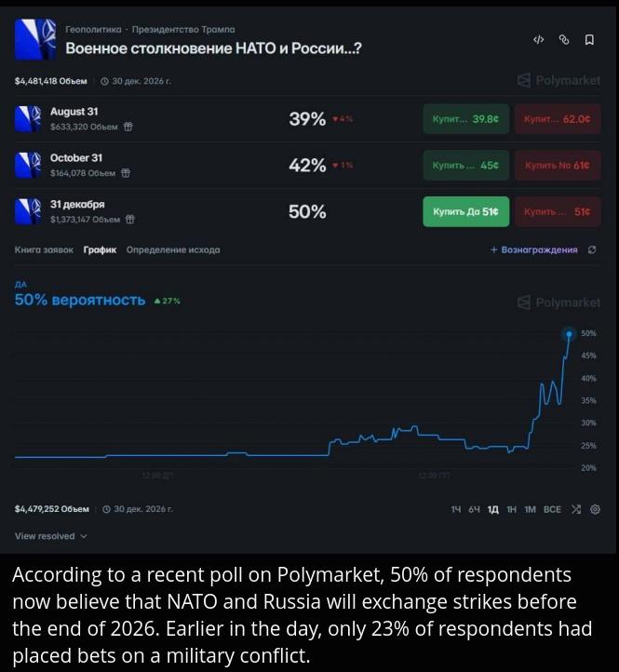
Task: Select the 1Ч chart timeframe
Action: (x=456, y=509)
